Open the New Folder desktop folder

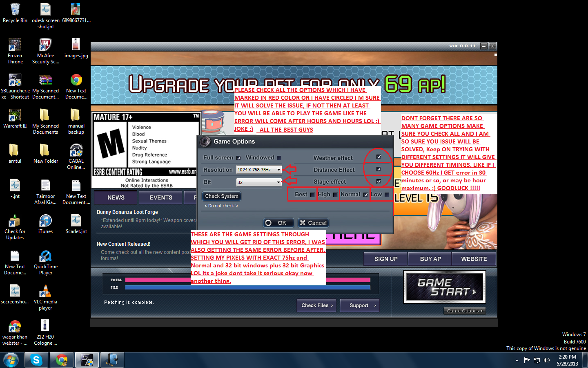(x=46, y=154)
